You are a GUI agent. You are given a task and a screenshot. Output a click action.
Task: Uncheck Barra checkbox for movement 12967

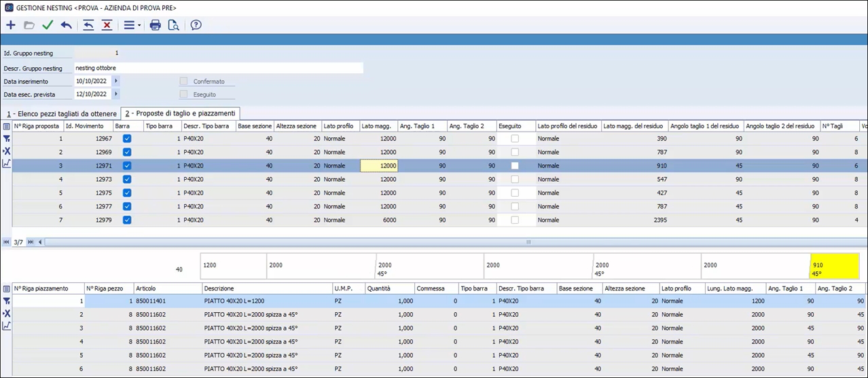(127, 138)
